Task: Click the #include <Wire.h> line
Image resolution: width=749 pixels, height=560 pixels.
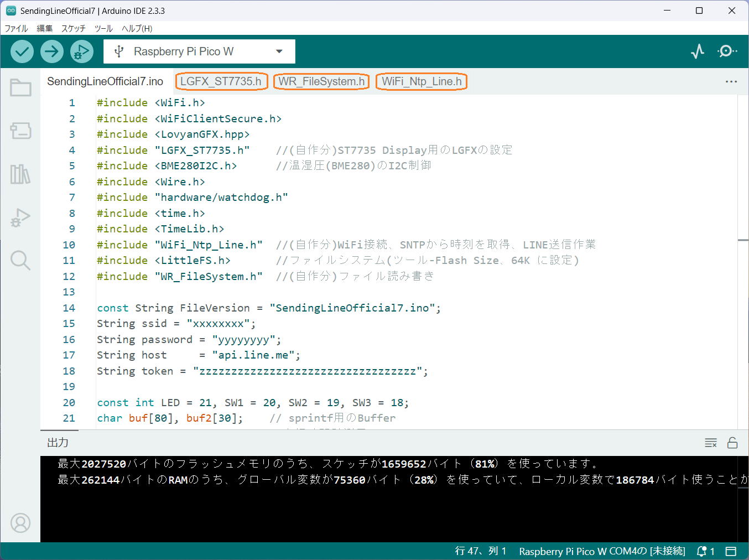Action: 150,182
